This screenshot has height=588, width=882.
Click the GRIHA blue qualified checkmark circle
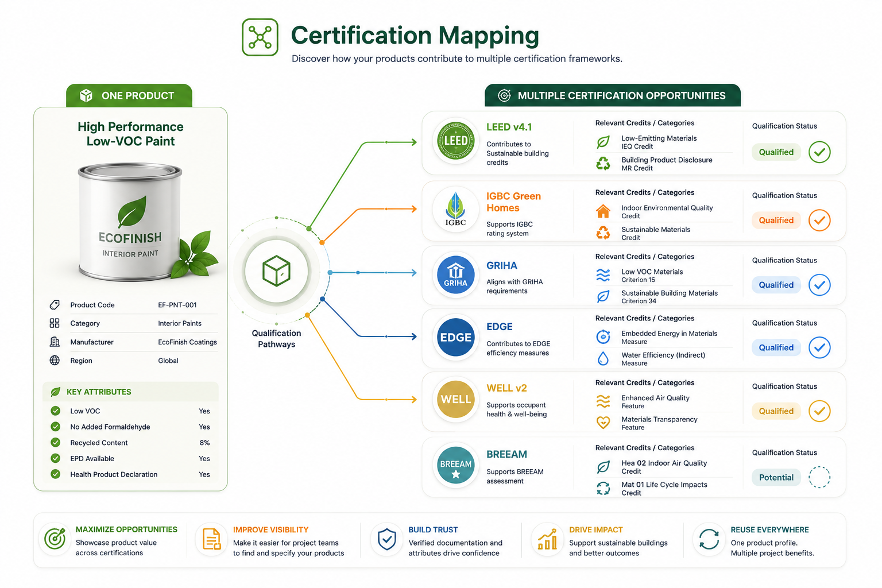tap(819, 285)
